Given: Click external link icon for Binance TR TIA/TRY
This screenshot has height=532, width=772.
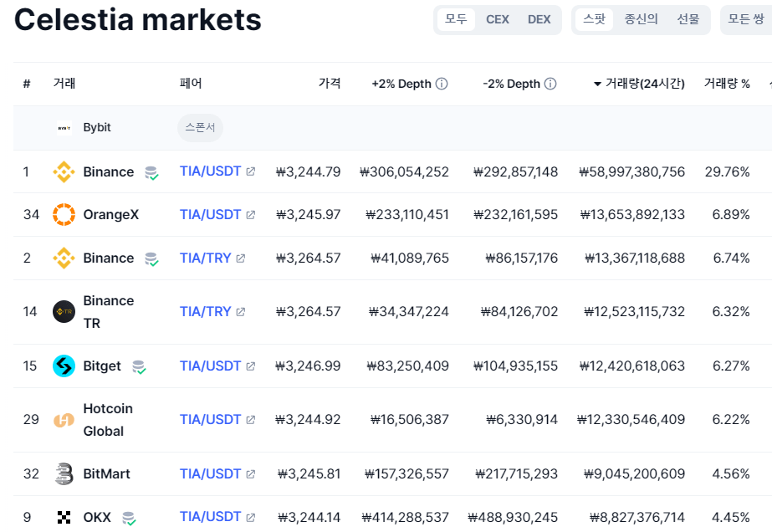Looking at the screenshot, I should pos(241,312).
